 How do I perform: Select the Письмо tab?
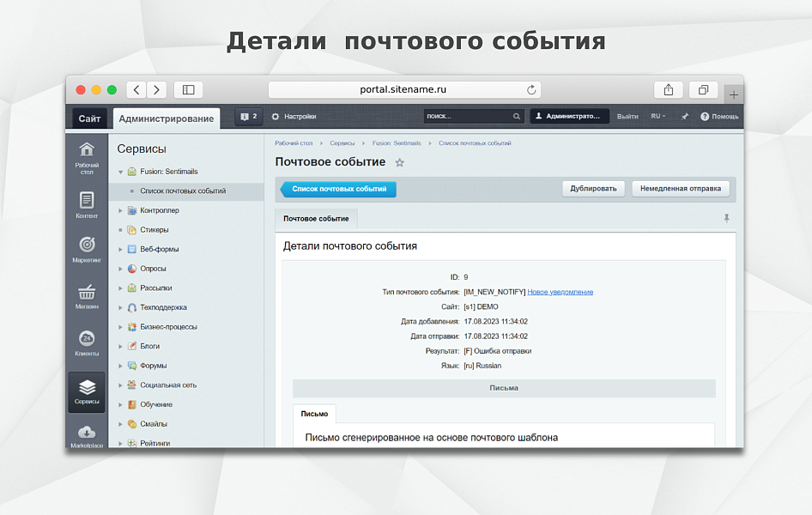(x=313, y=414)
